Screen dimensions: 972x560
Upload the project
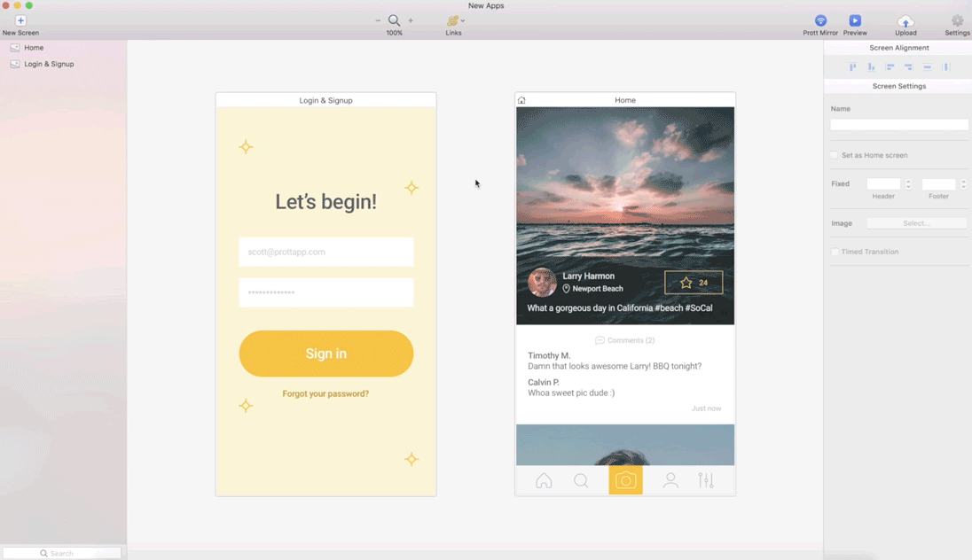905,21
